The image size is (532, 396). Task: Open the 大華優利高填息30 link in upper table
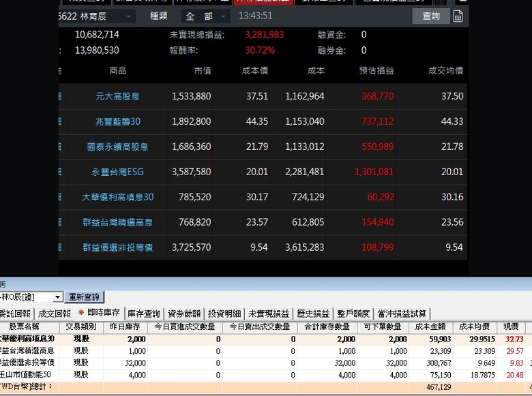(x=117, y=197)
